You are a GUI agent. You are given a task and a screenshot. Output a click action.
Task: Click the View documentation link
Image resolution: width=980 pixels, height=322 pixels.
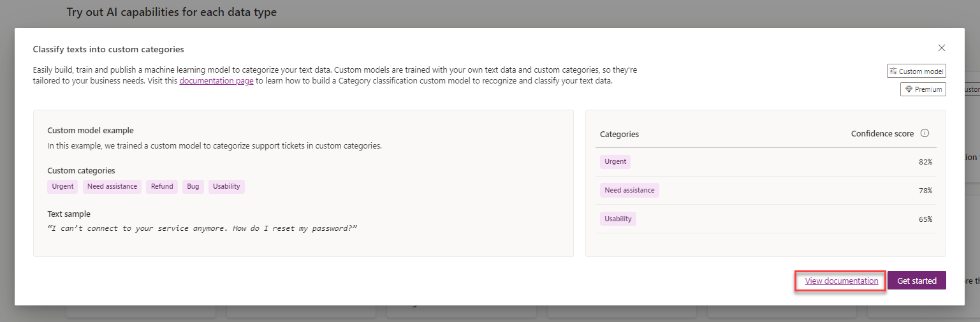point(841,281)
